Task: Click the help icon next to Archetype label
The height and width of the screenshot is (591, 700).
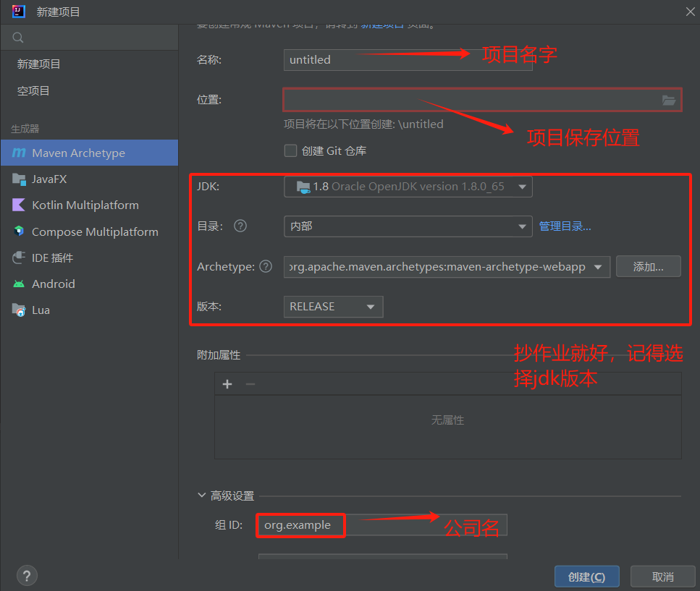Action: point(266,266)
